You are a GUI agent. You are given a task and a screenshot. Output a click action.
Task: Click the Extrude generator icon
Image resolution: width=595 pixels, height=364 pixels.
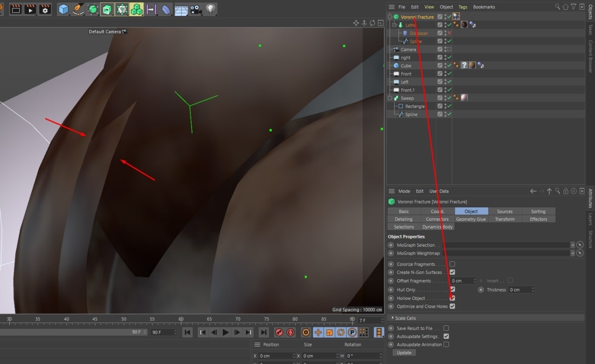coord(107,9)
